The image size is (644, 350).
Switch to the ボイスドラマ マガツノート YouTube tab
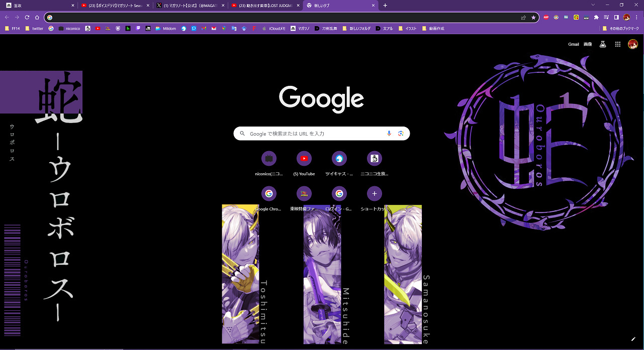pyautogui.click(x=115, y=5)
